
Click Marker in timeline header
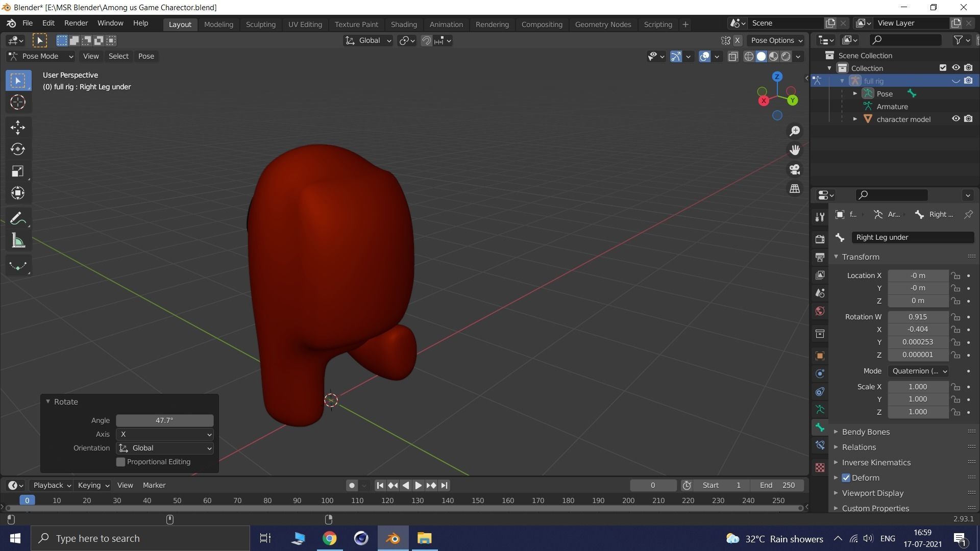click(154, 485)
